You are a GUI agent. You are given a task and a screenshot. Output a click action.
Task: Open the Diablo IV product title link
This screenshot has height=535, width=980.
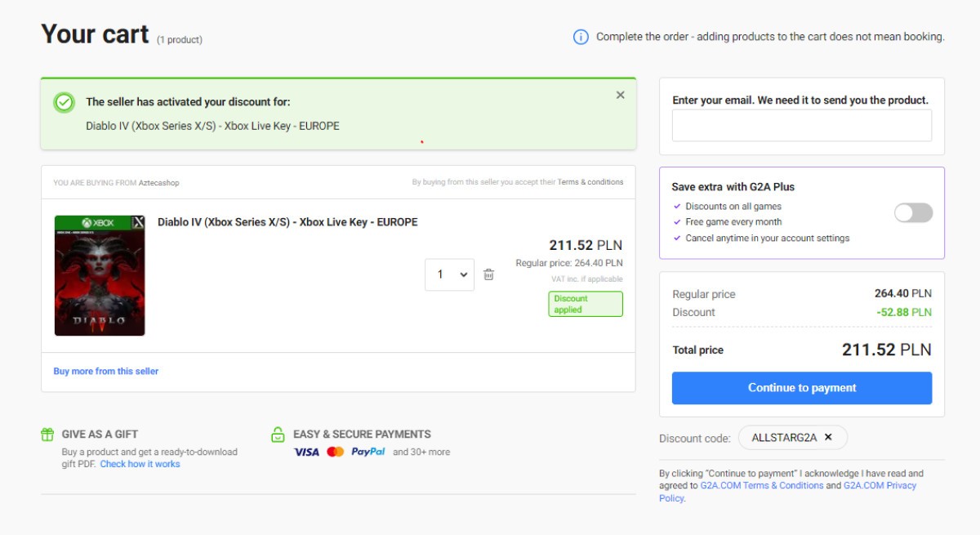click(287, 222)
